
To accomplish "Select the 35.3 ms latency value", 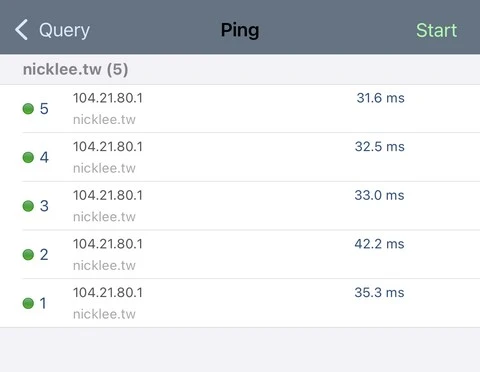I will (379, 293).
